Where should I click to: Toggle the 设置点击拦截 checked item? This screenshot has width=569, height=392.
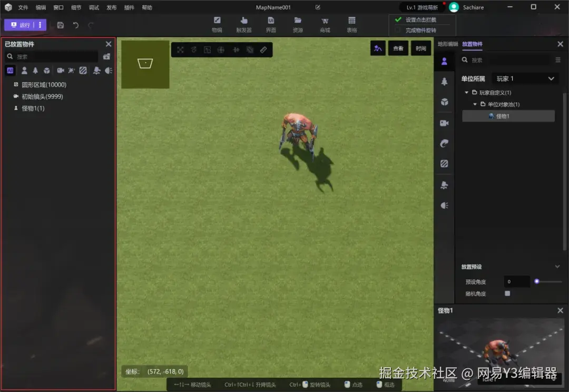click(x=421, y=19)
